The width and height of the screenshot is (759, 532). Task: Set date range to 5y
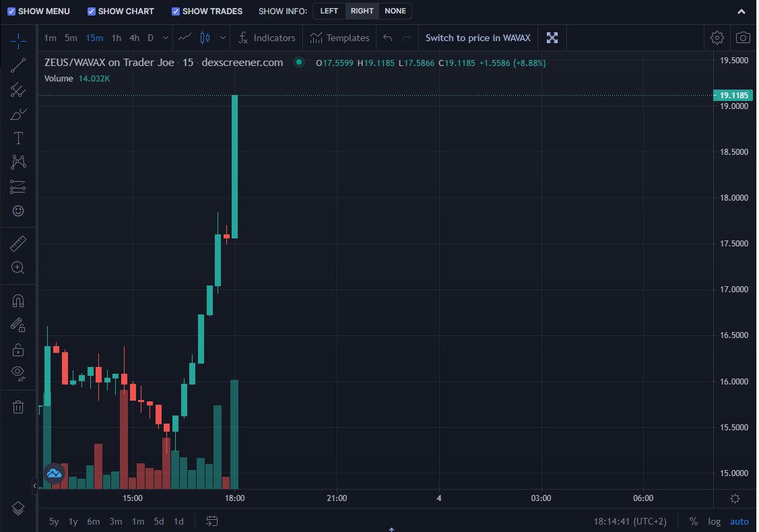[x=54, y=521]
